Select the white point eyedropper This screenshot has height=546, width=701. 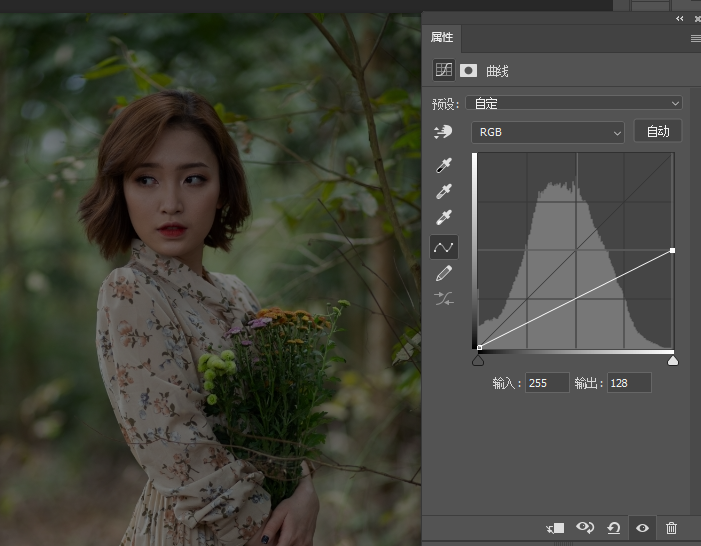click(443, 217)
